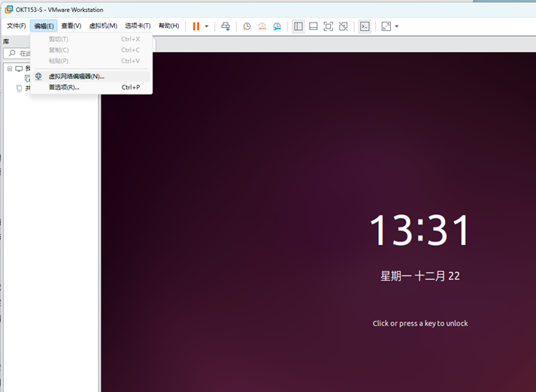Select the computer monitor icon in library tree

tap(19, 68)
